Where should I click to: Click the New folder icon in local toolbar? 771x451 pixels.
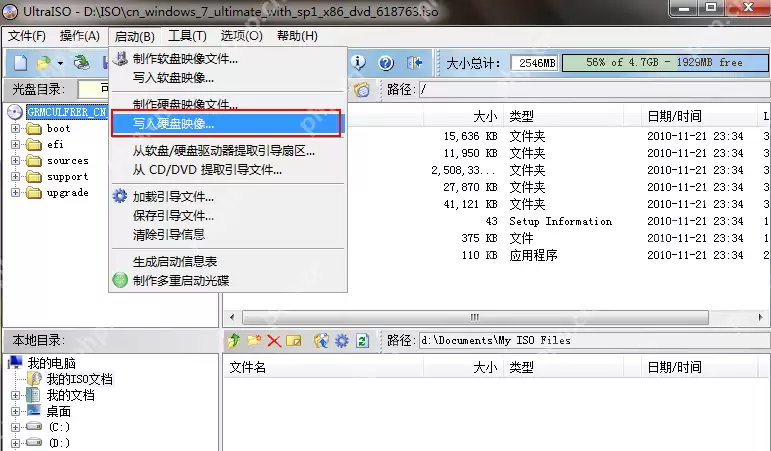(254, 340)
